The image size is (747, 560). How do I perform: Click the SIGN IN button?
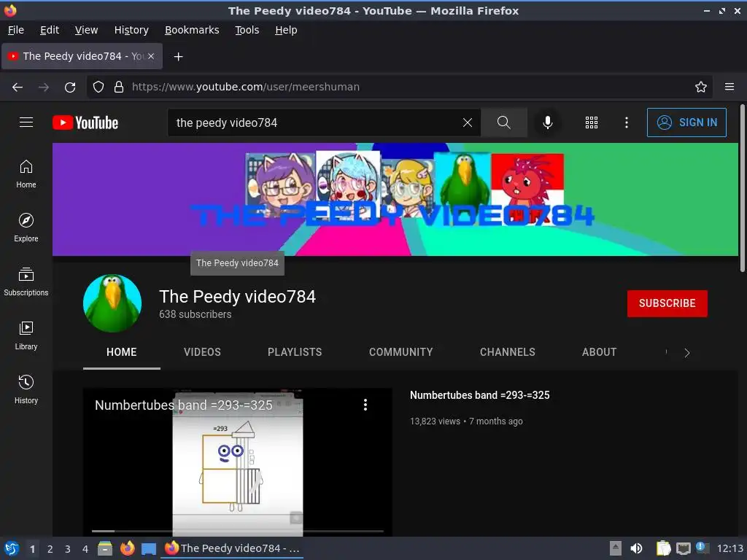click(686, 122)
